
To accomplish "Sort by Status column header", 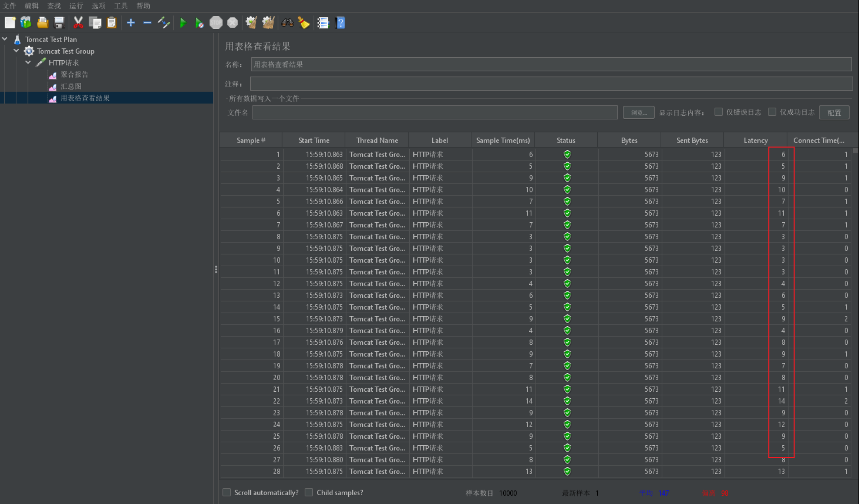I will pyautogui.click(x=566, y=140).
